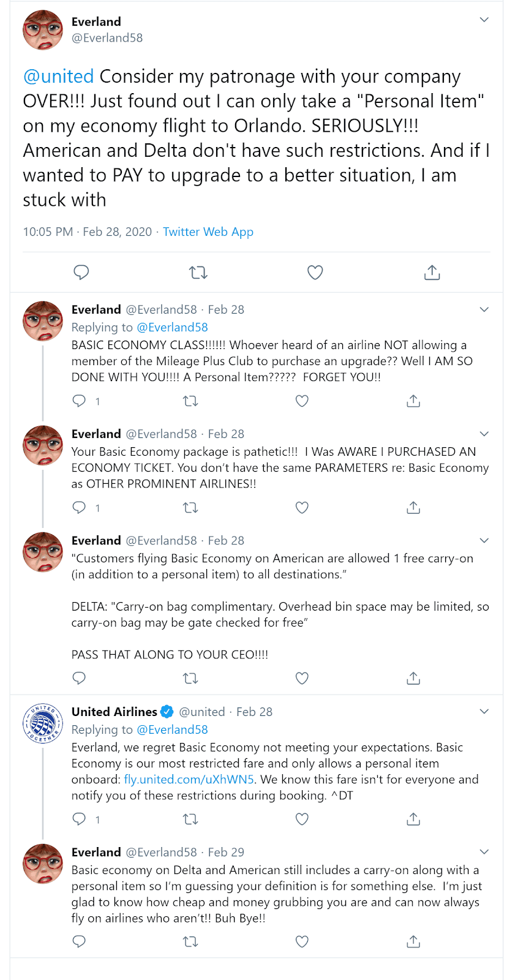Image resolution: width=518 pixels, height=980 pixels.
Task: Like the main tweet with heart icon
Action: tap(315, 272)
